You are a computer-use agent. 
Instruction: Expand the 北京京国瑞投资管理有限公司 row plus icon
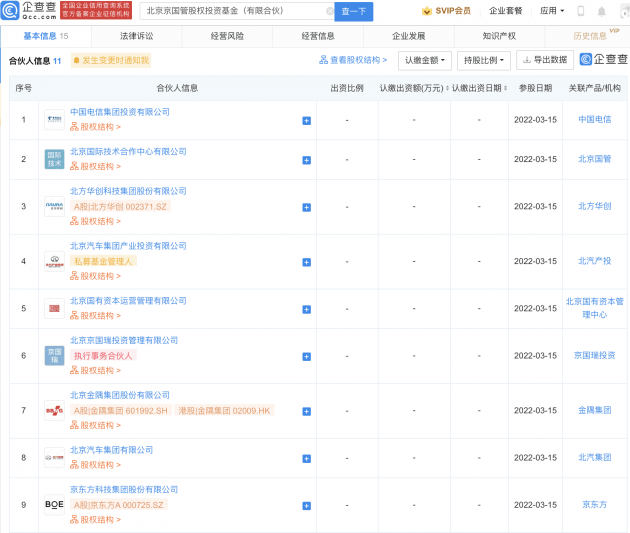[306, 356]
